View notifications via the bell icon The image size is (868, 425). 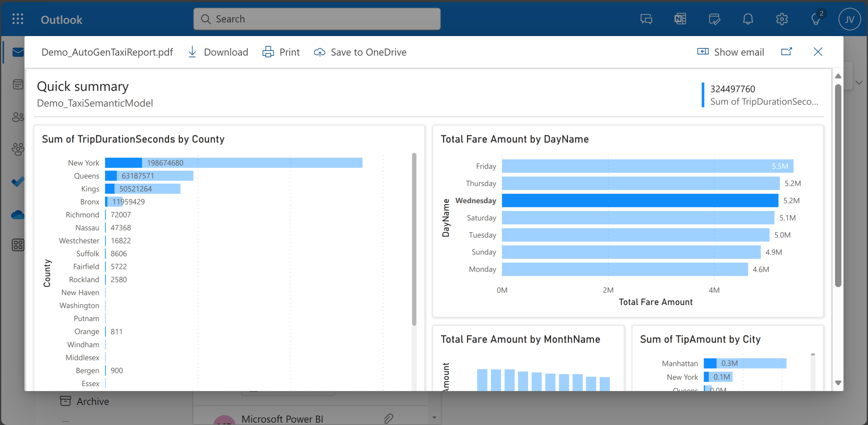point(748,19)
